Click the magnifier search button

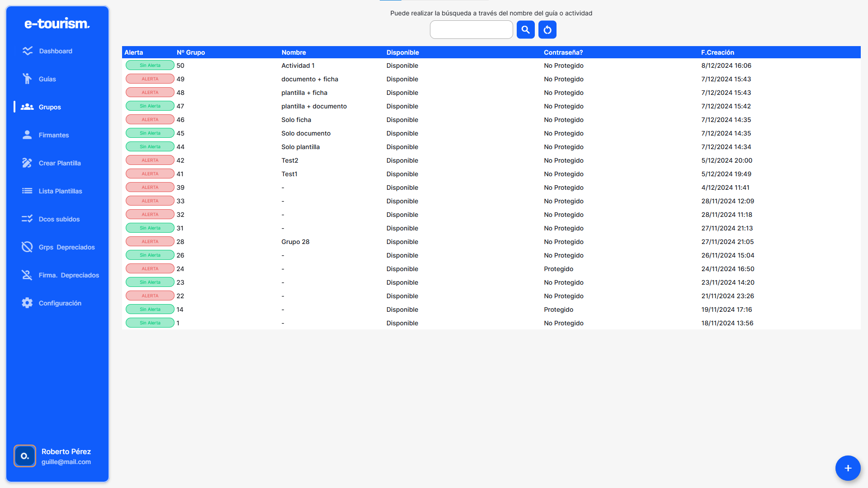point(525,30)
